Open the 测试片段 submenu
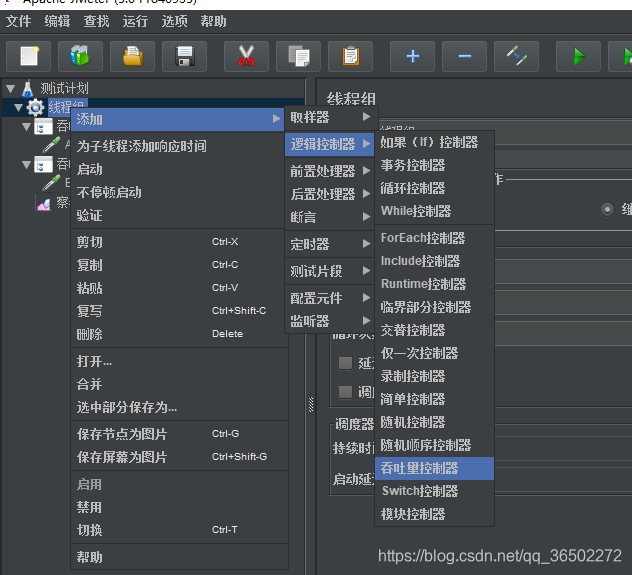The width and height of the screenshot is (632, 575). pos(330,271)
